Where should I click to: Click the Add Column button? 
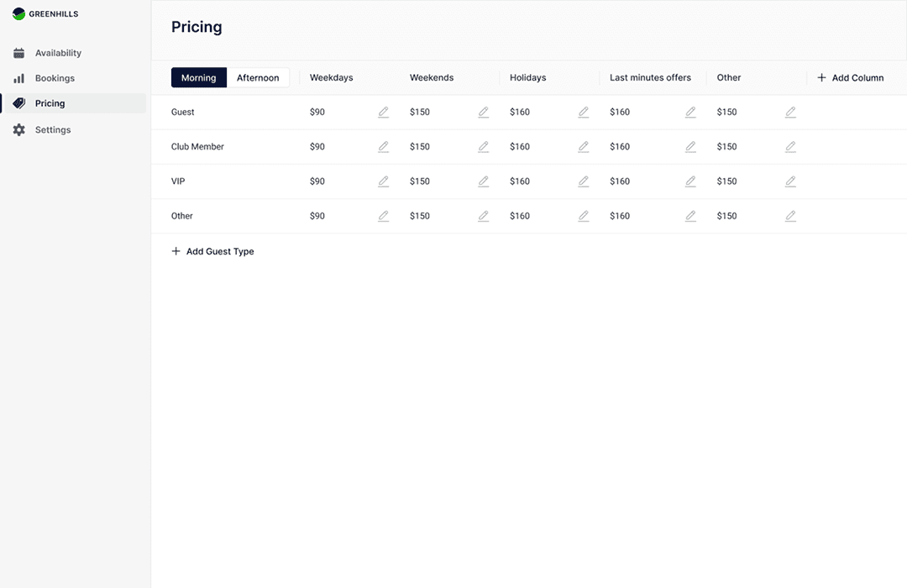(850, 77)
